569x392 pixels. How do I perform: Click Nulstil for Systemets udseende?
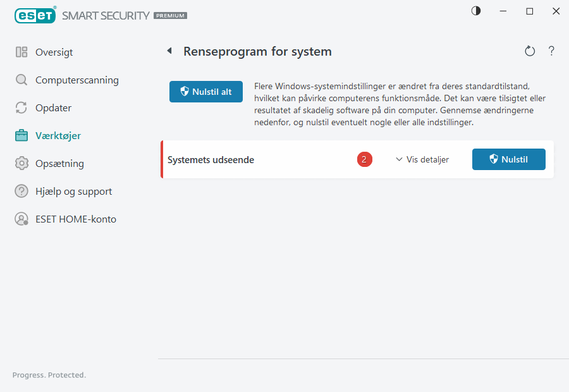pos(508,159)
